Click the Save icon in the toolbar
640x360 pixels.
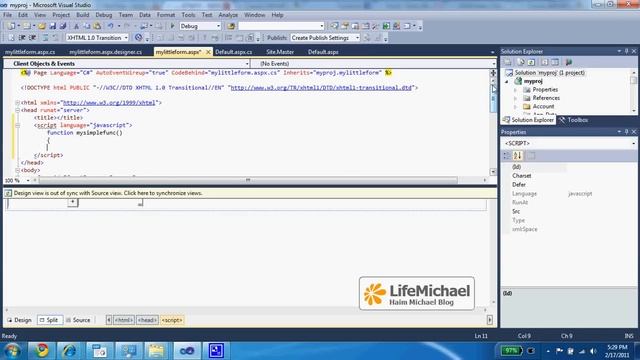click(53, 26)
